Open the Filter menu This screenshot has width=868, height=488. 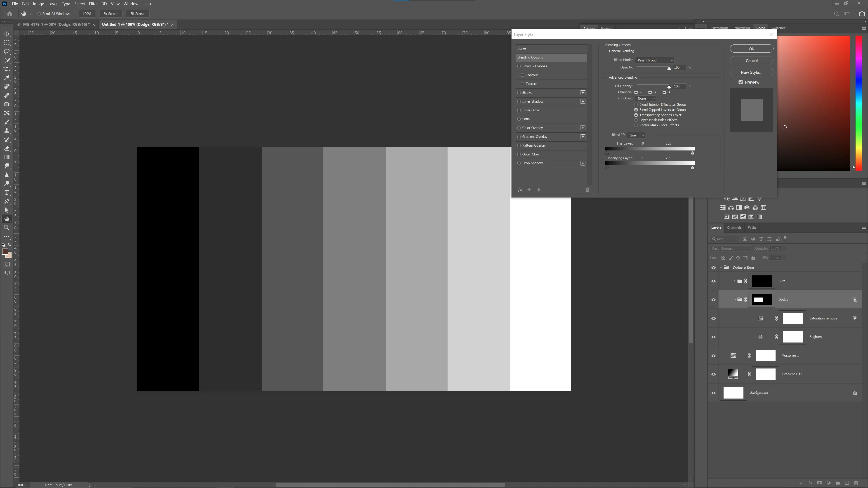tap(93, 4)
